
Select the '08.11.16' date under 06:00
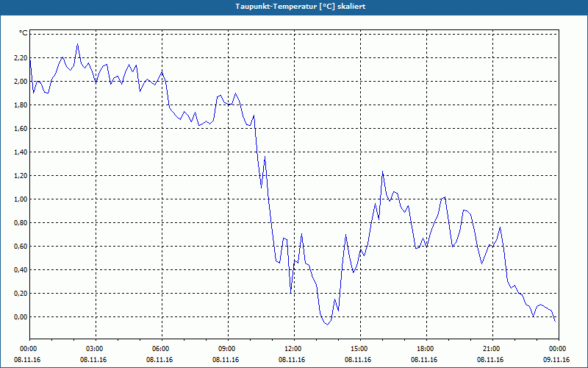159,360
